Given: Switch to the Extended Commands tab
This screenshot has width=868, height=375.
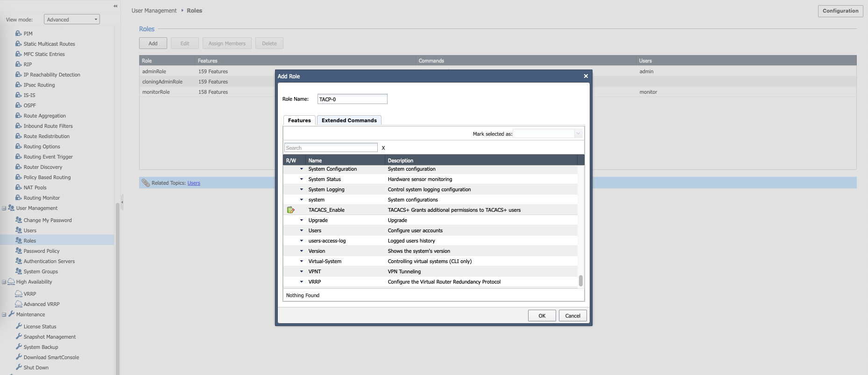Looking at the screenshot, I should [349, 120].
